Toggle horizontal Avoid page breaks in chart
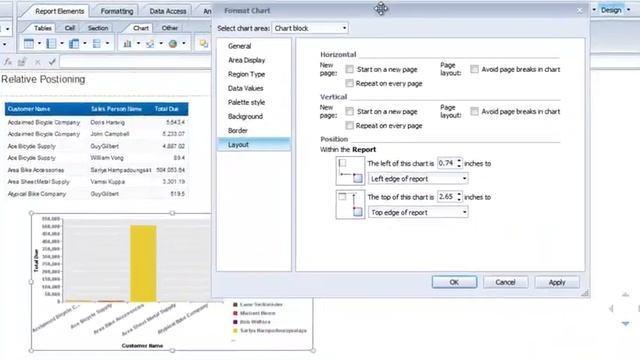 click(474, 69)
